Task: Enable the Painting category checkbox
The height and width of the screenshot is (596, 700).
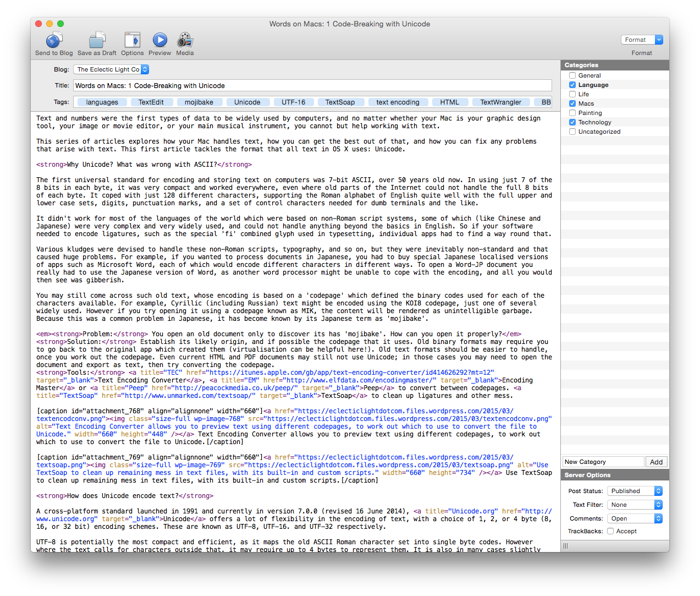Action: click(572, 113)
